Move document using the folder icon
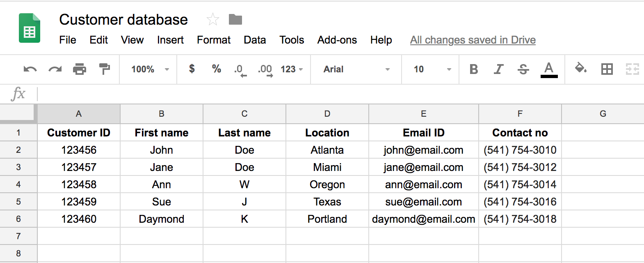 click(235, 19)
